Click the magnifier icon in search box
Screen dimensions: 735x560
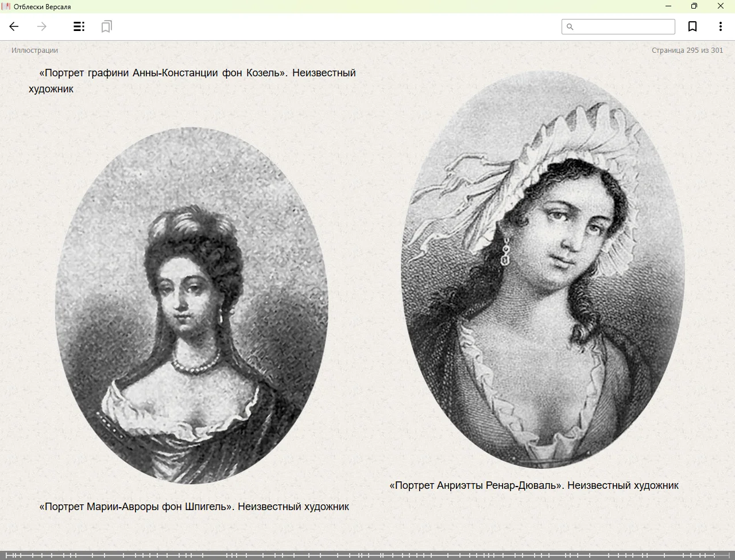tap(570, 27)
